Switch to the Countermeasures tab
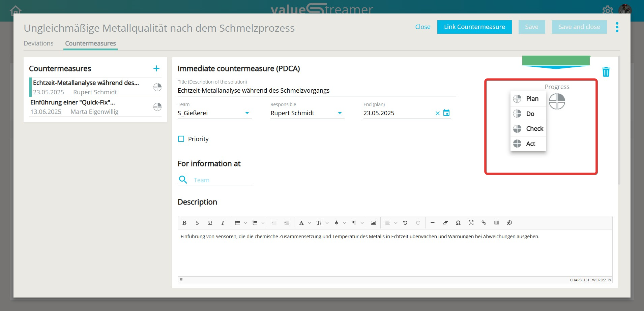The image size is (644, 311). coord(90,43)
